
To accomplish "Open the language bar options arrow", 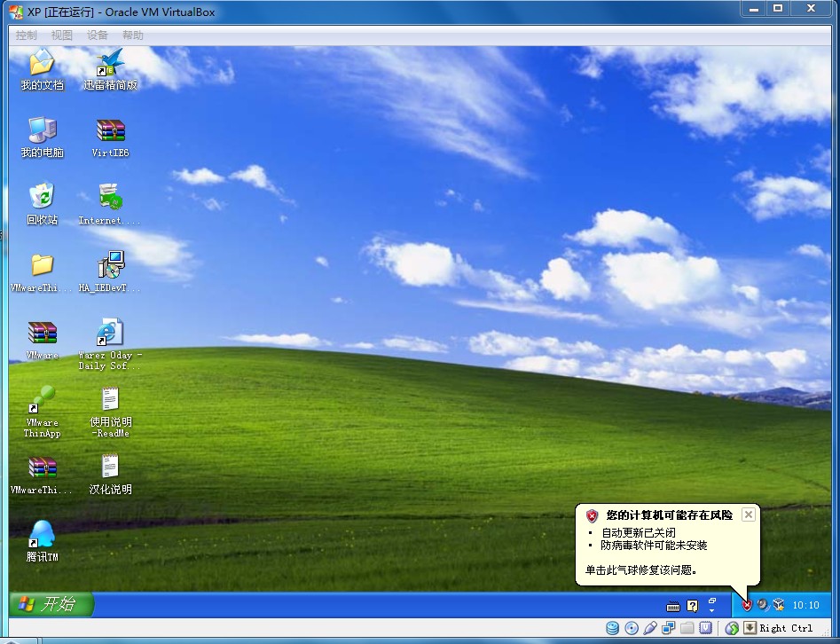I will [x=712, y=611].
